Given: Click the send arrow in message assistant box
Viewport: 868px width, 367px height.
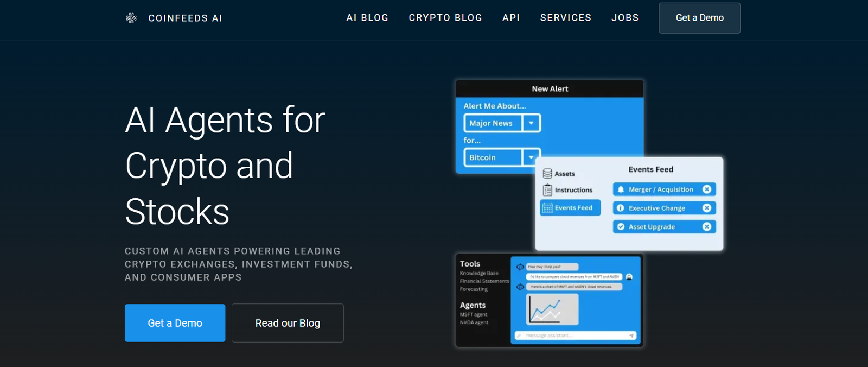Looking at the screenshot, I should click(631, 336).
